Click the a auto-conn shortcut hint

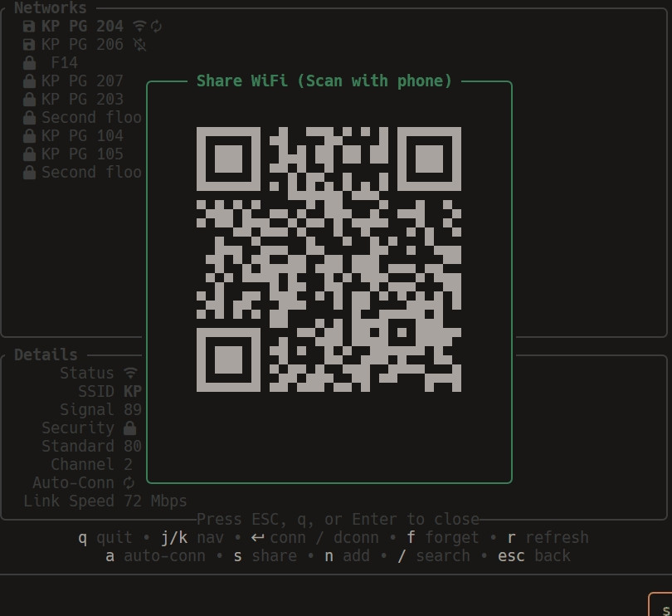(x=156, y=556)
